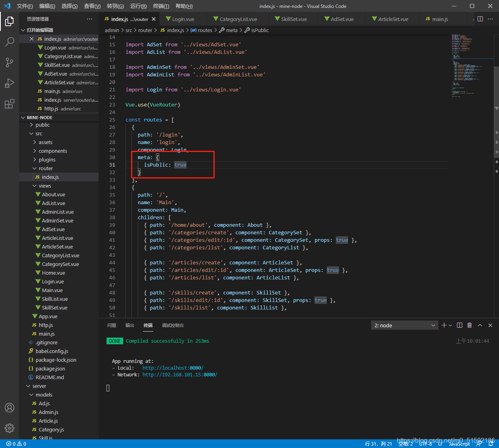
Task: Maximize the terminal panel with the up chevron
Action: [480, 325]
